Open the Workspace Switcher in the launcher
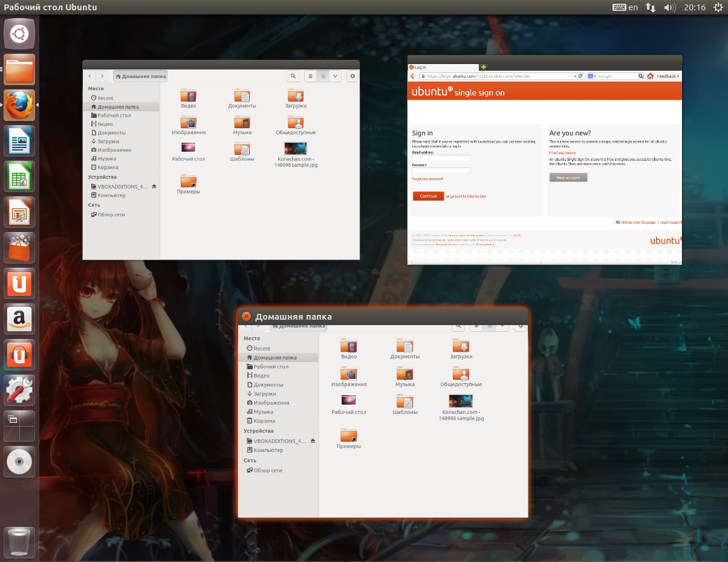This screenshot has width=728, height=562. pos(19,426)
